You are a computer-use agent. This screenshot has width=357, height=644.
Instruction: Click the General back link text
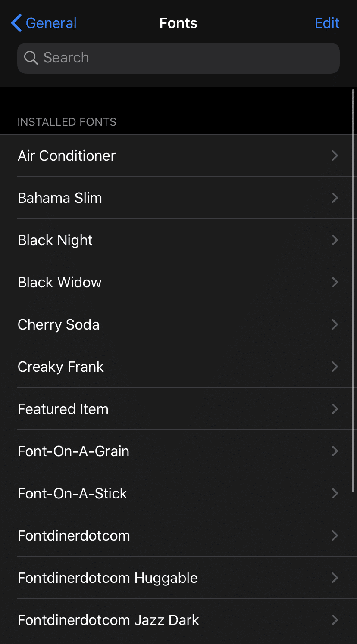[51, 23]
